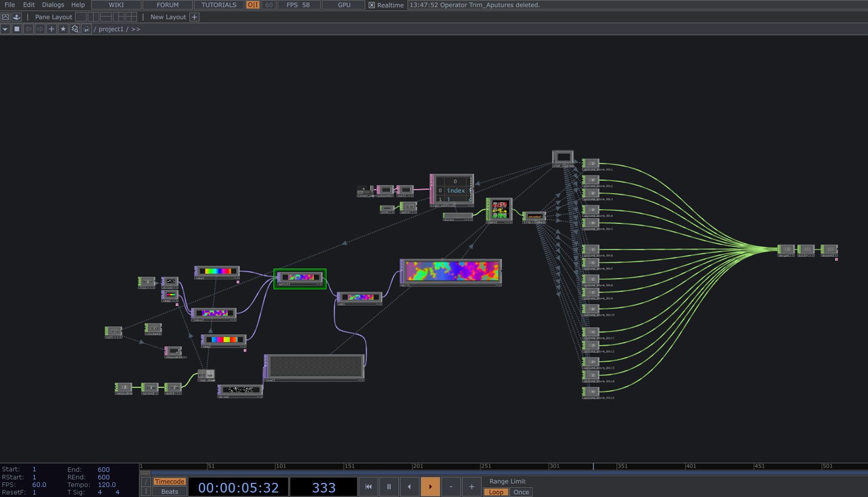Viewport: 868px width, 497px height.
Task: Click the timeline range slider bar
Action: 503,473
